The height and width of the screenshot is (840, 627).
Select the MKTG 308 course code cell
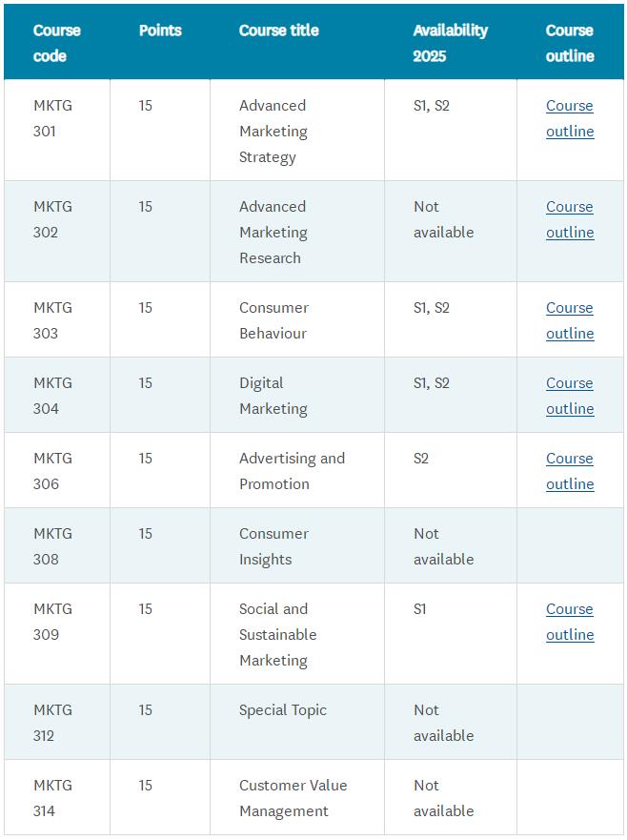coord(52,546)
